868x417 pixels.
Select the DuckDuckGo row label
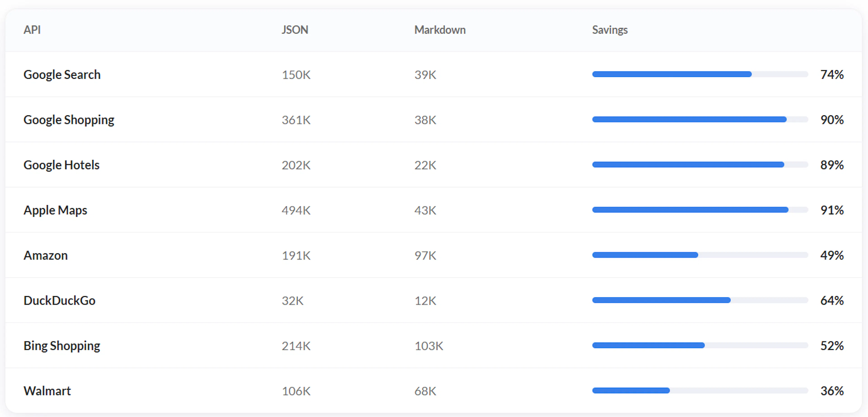click(59, 301)
